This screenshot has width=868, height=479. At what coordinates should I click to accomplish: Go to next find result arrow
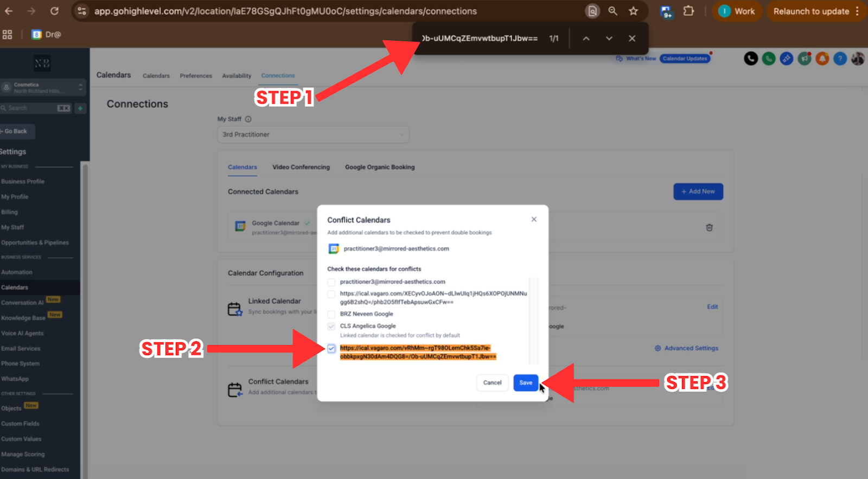[x=609, y=39]
